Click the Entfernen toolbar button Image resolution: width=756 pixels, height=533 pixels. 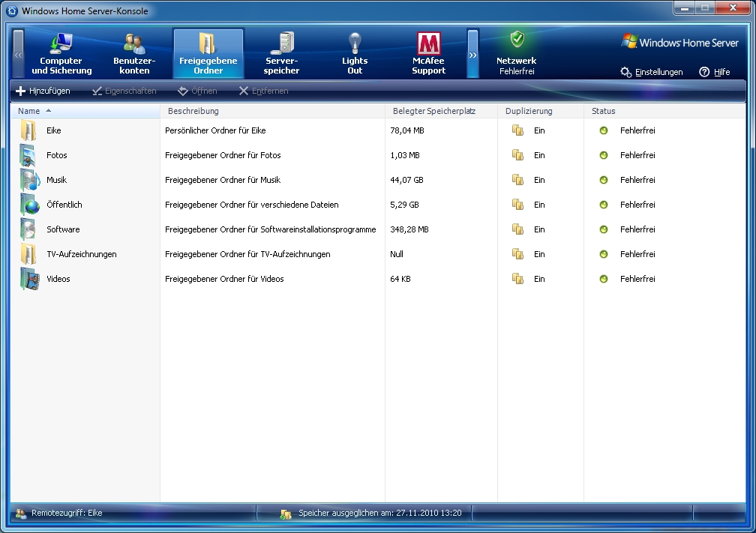[264, 91]
